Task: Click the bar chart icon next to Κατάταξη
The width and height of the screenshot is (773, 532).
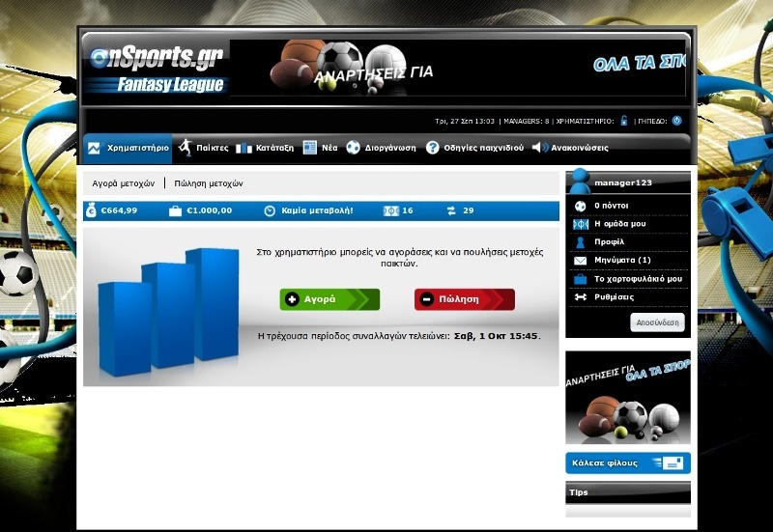Action: point(243,149)
